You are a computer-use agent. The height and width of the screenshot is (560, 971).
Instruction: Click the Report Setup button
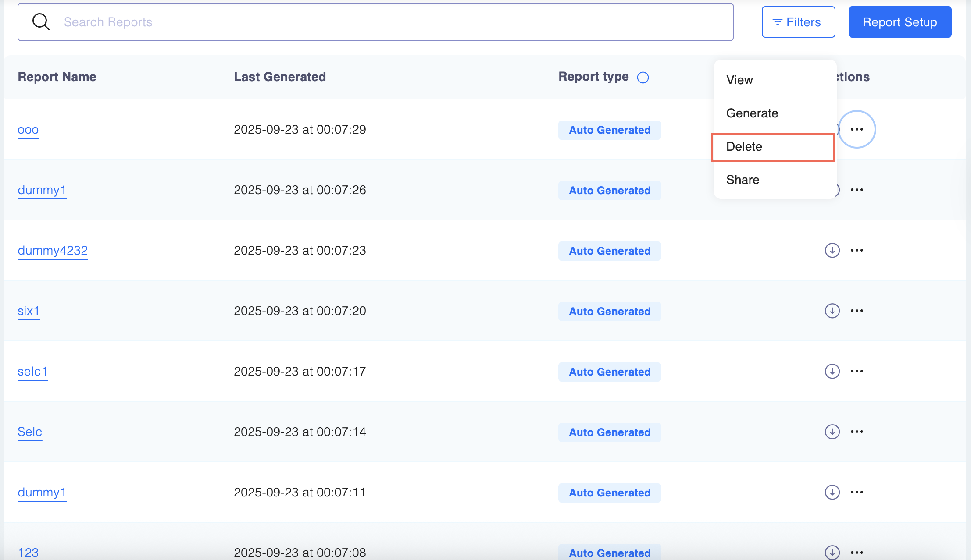(900, 22)
